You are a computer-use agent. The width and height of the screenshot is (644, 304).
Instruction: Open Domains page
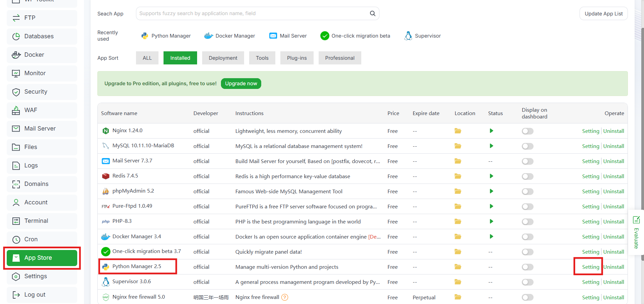42,184
